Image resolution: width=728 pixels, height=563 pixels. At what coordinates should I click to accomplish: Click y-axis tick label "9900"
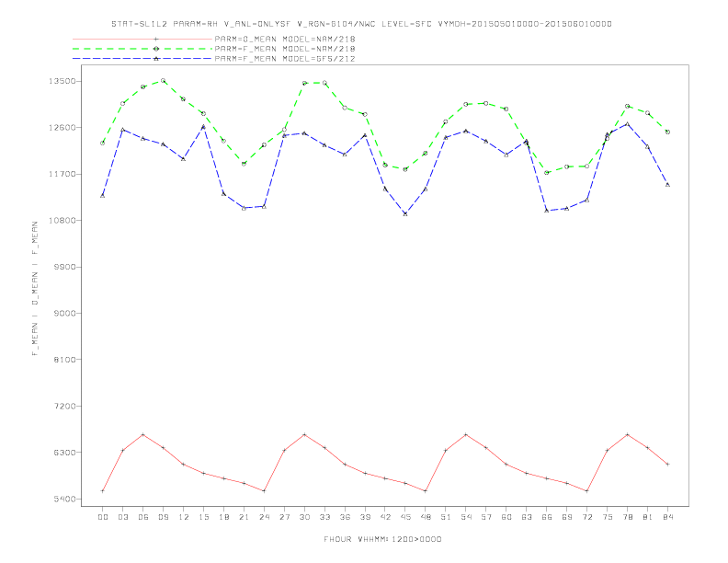point(64,267)
